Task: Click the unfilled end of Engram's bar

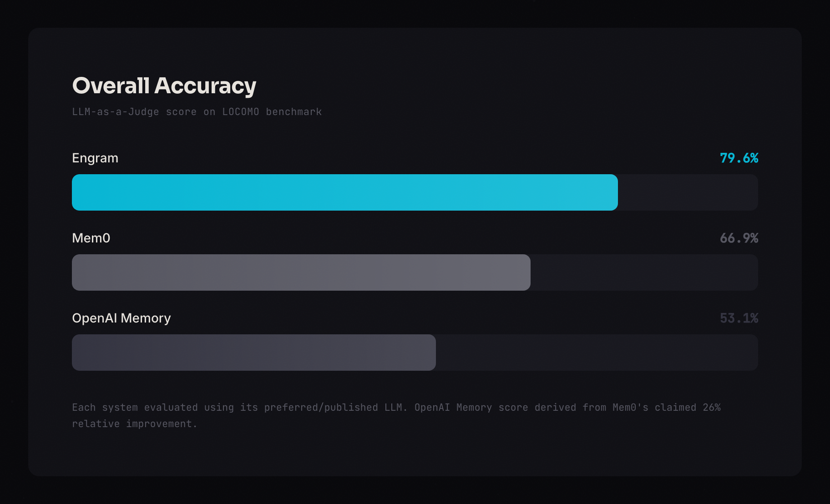Action: point(687,192)
